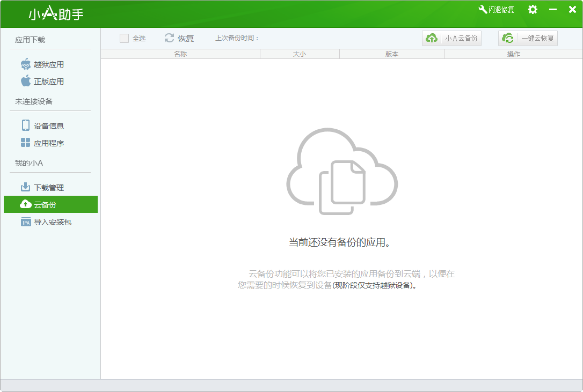Close the 小A助手 window

click(573, 9)
